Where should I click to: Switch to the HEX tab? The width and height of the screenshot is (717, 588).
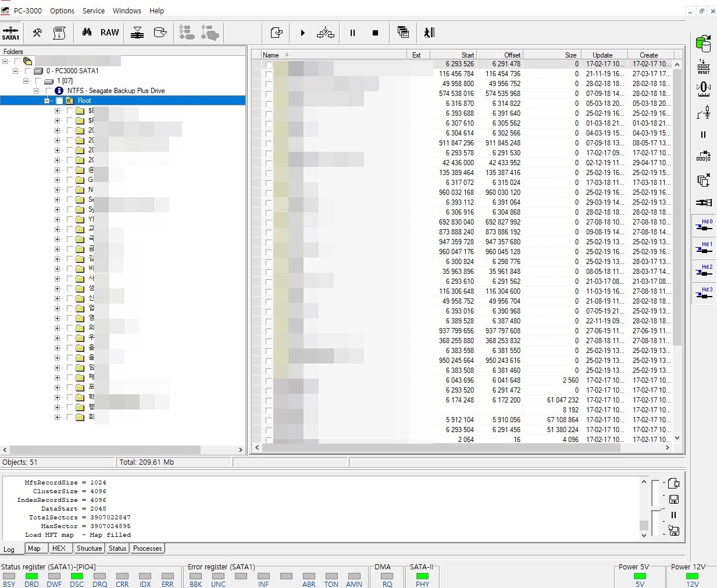(x=59, y=548)
